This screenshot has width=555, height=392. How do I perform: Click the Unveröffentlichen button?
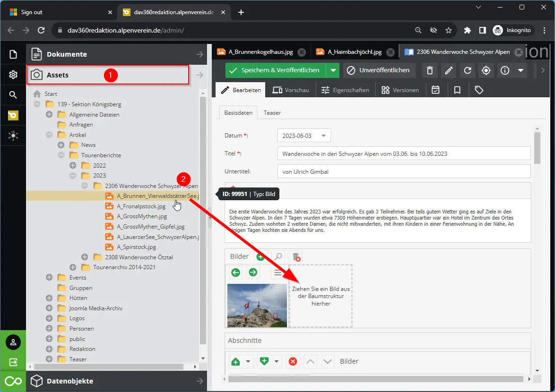tap(379, 70)
